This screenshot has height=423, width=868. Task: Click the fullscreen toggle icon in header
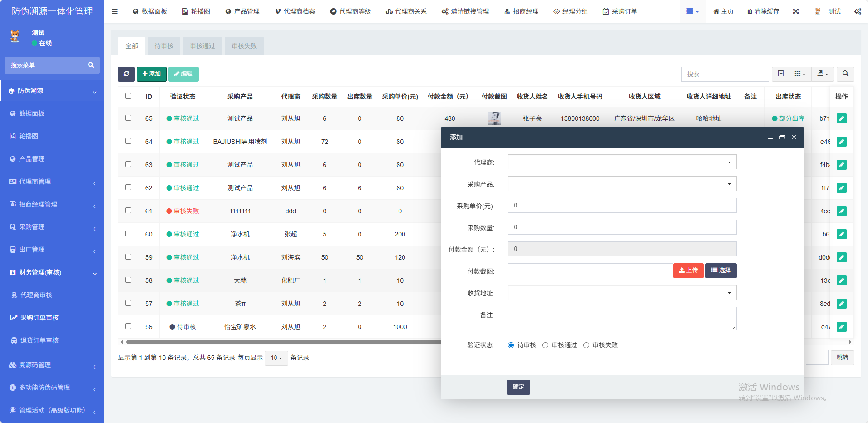pyautogui.click(x=796, y=11)
